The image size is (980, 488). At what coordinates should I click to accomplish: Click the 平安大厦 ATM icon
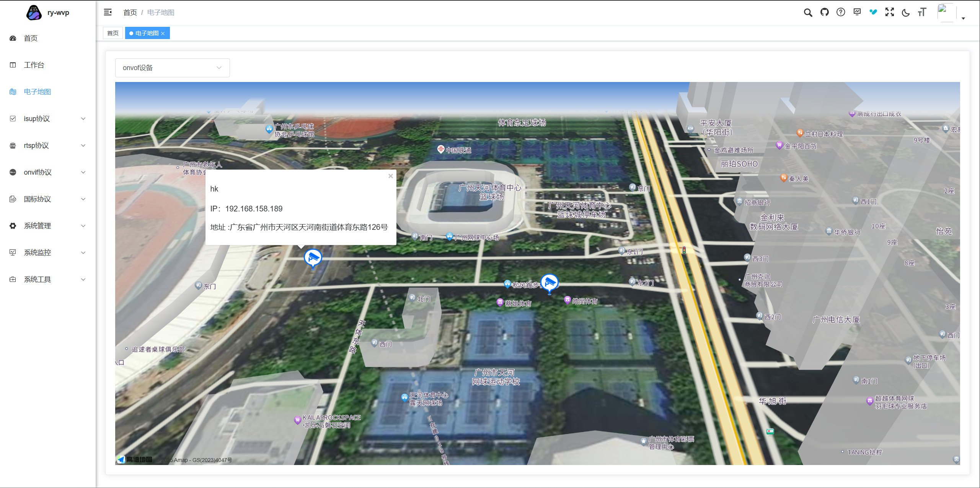pyautogui.click(x=690, y=129)
